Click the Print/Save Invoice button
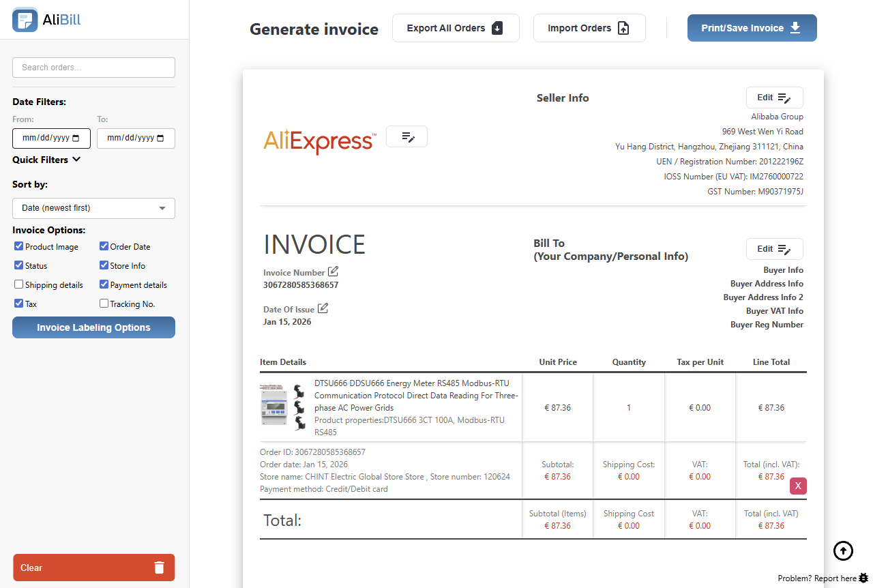Image resolution: width=873 pixels, height=588 pixels. tap(752, 28)
